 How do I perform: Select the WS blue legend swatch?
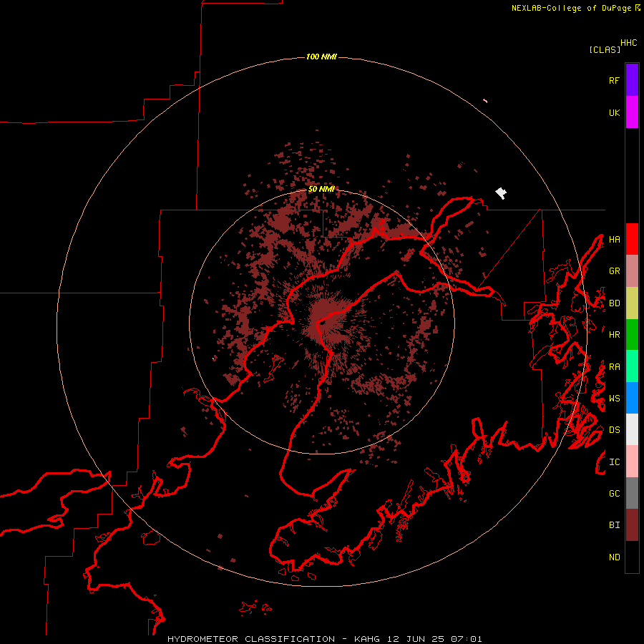tap(632, 398)
